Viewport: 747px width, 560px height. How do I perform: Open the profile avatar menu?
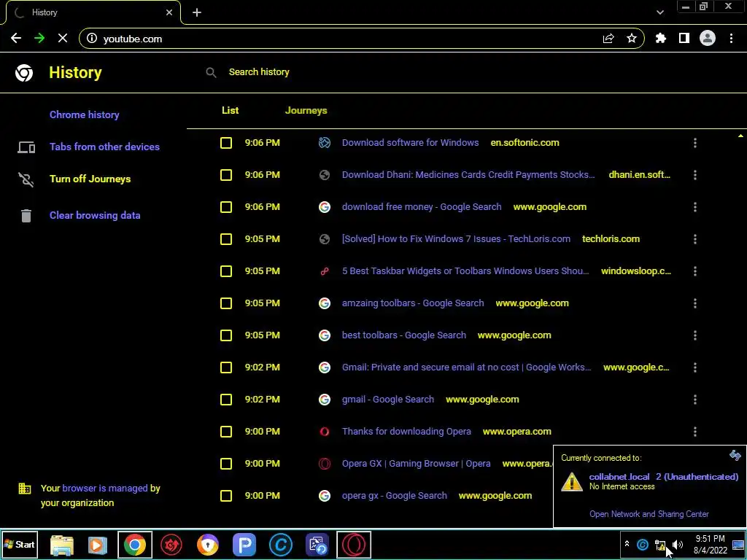[x=708, y=38]
